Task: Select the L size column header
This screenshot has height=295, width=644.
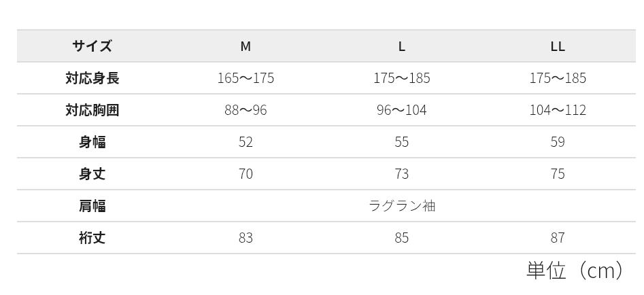Action: pos(402,46)
